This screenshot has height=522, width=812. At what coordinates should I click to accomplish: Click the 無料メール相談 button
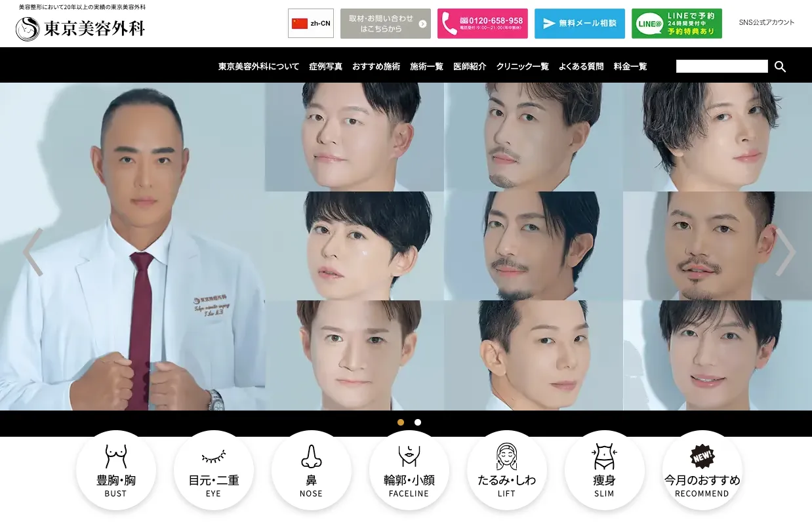point(579,24)
